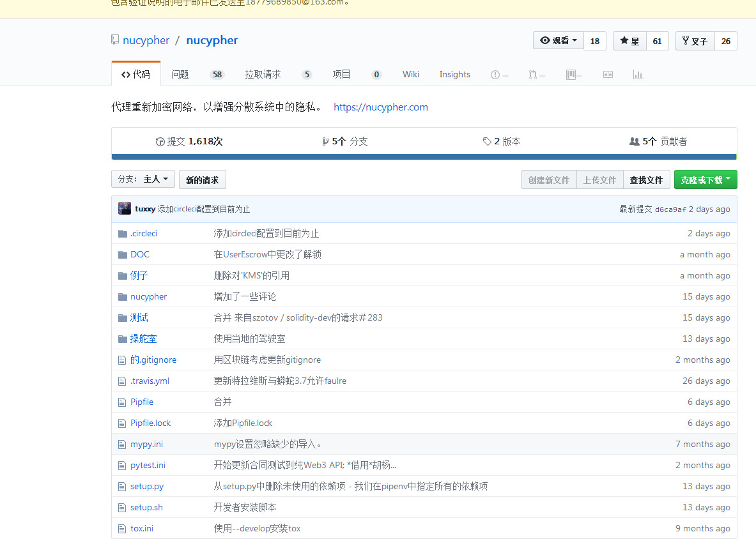Open the stargazers count 61

pos(657,41)
